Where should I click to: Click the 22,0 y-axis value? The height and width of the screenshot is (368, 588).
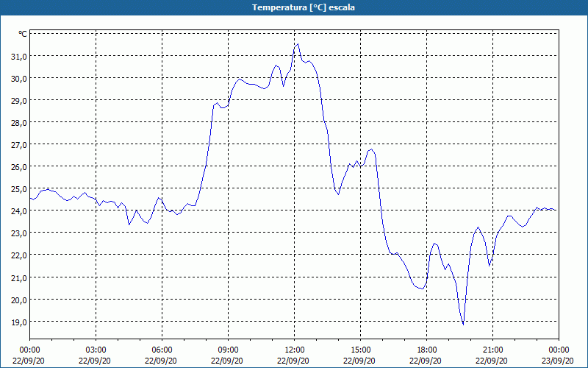18,255
